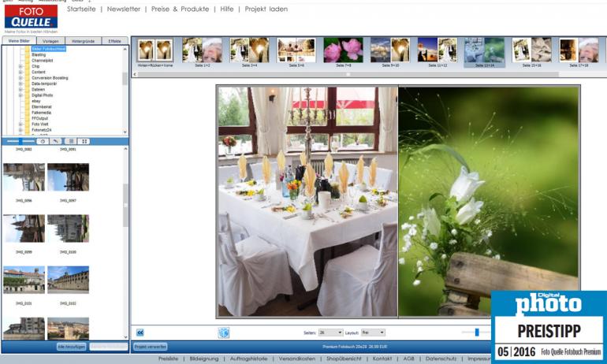Viewport: 607px width, 364px height.
Task: Open page spread Seite 1+2
Action: coord(202,53)
